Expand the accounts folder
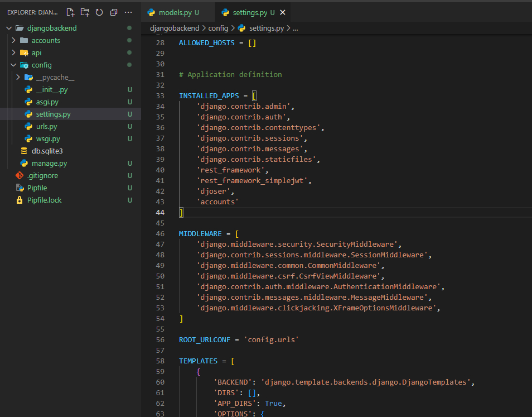 [x=46, y=40]
